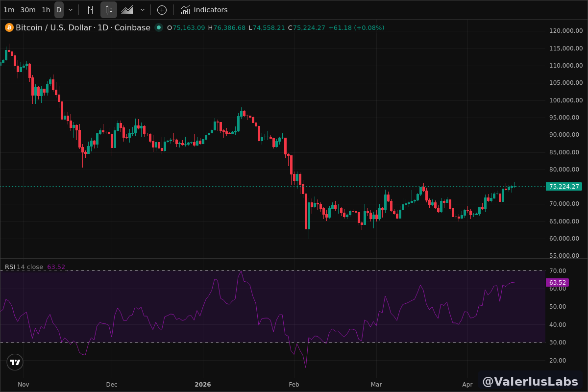Click the Feb marker on time axis
Viewport: 588px width, 392px height.
pyautogui.click(x=294, y=385)
